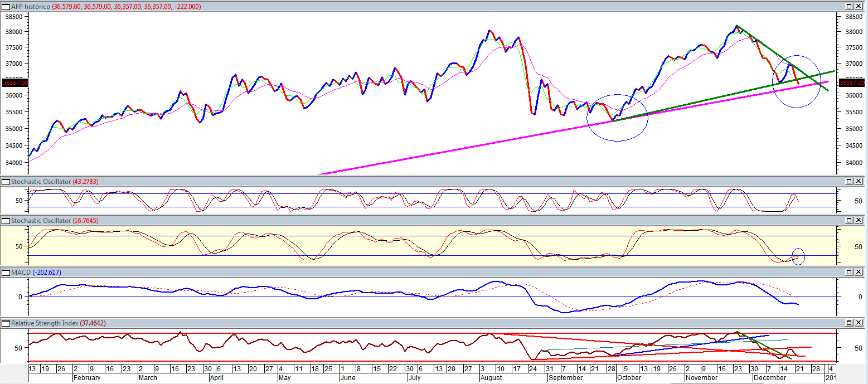Close the Stochastic Oscillator (16.7645) panel
The image size is (868, 384).
point(859,221)
